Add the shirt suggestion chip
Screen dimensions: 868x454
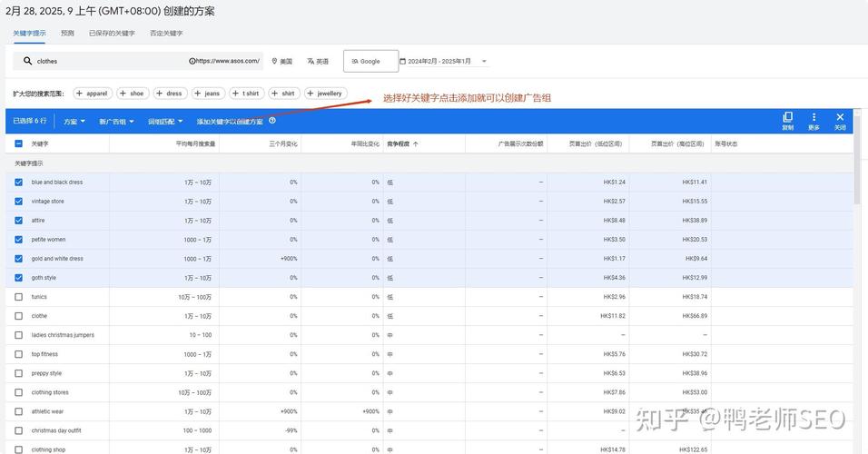pos(284,94)
